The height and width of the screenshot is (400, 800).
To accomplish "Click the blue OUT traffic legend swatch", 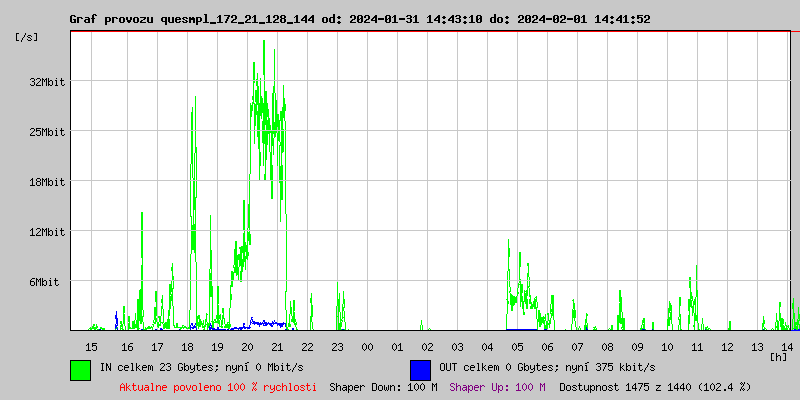I will (x=420, y=369).
